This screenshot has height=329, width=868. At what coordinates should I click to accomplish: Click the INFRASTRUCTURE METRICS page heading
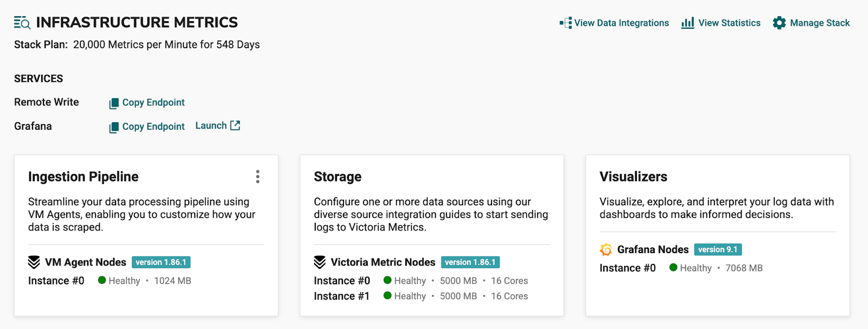coord(137,22)
